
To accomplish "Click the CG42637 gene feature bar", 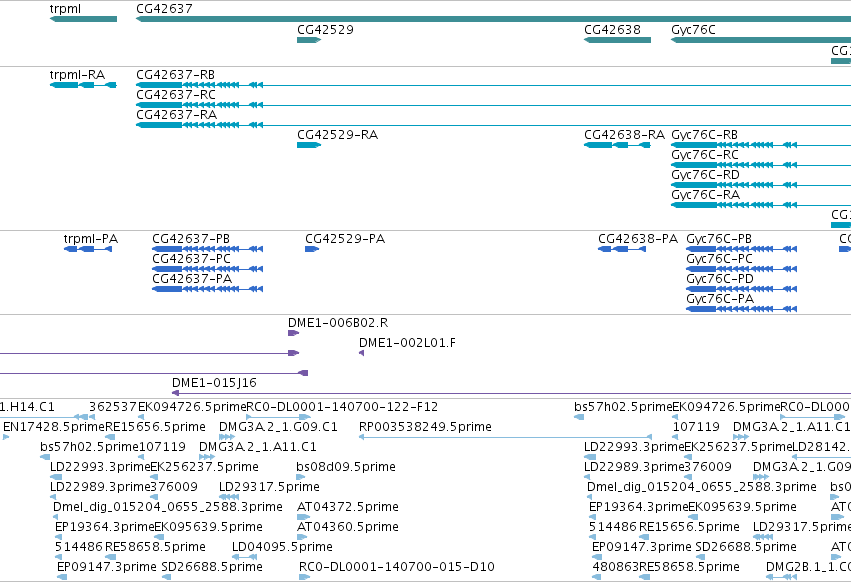I will pyautogui.click(x=493, y=19).
